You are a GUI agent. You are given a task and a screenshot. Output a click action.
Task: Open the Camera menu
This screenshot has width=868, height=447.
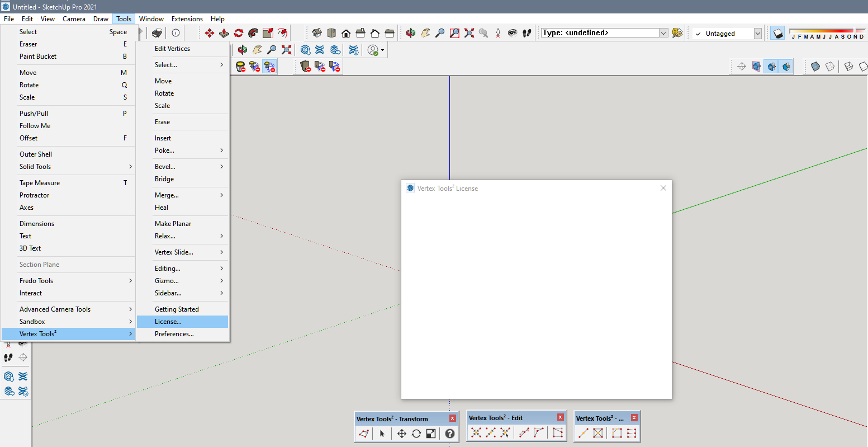pyautogui.click(x=74, y=18)
